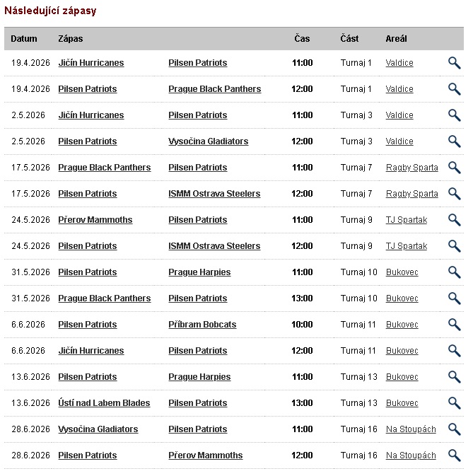Inspect Pilsen Patriots vs Prague Harpies 31.5.2026 match

click(x=454, y=272)
